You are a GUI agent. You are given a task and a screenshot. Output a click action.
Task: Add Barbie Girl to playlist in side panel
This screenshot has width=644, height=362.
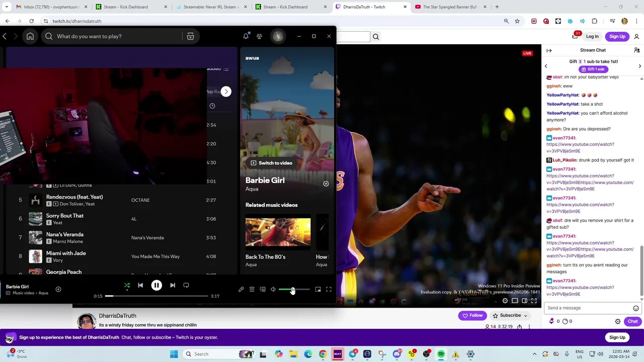coord(326,184)
